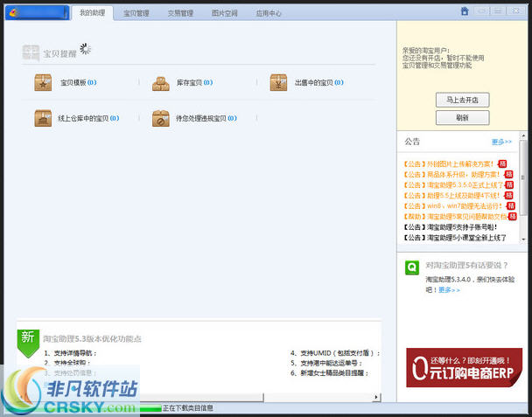Screen dimensions: 532x417
Task: Click the shirt skin icon in title bar
Action: click(465, 11)
